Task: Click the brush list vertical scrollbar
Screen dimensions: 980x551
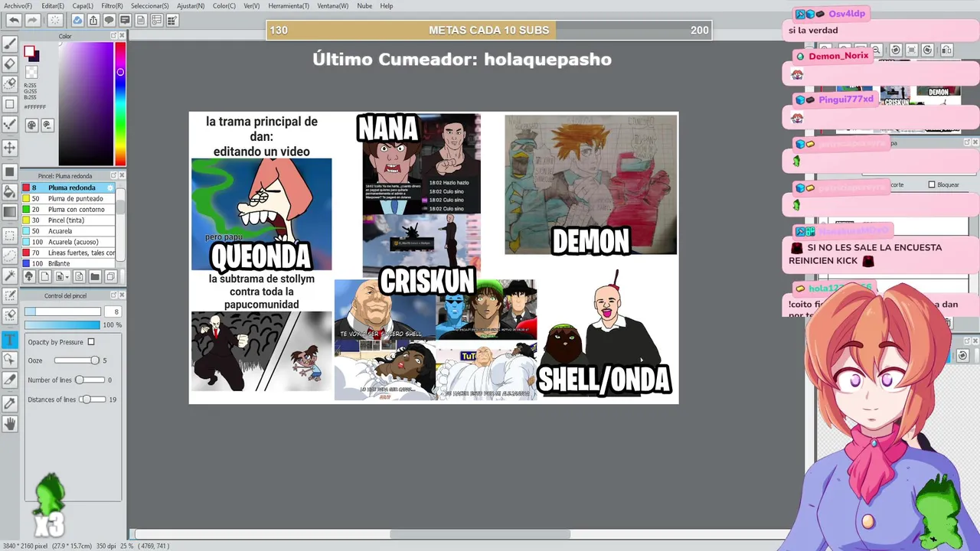Action: click(x=120, y=226)
